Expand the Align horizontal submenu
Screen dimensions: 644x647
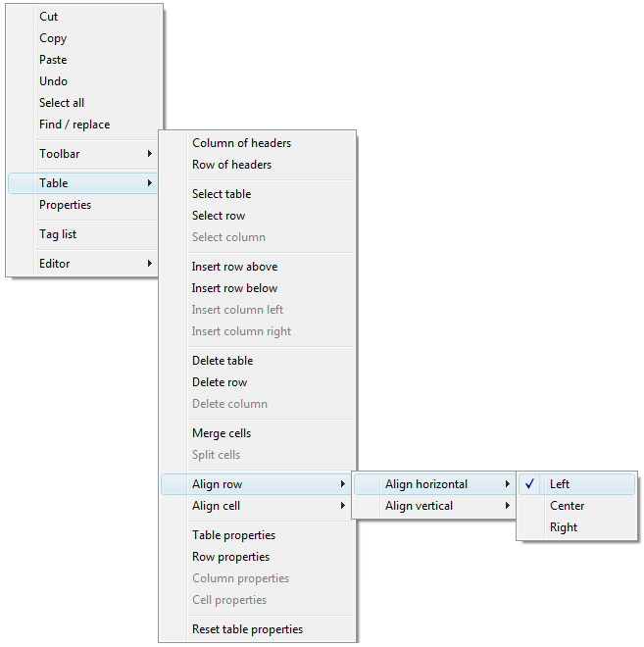434,484
